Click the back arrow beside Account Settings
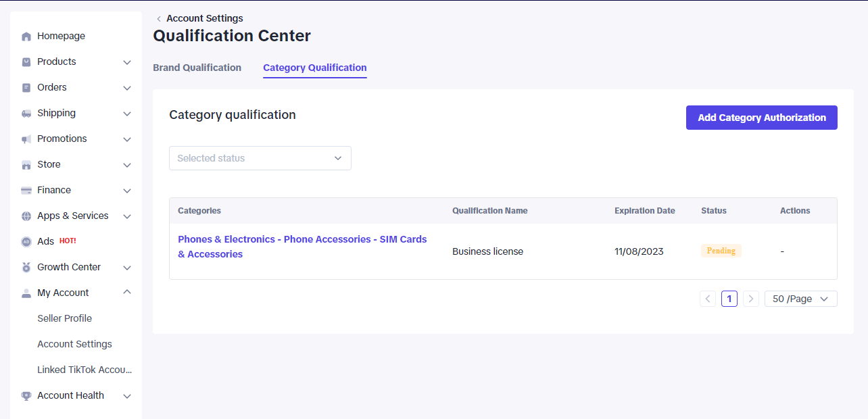The height and width of the screenshot is (419, 868). point(159,19)
